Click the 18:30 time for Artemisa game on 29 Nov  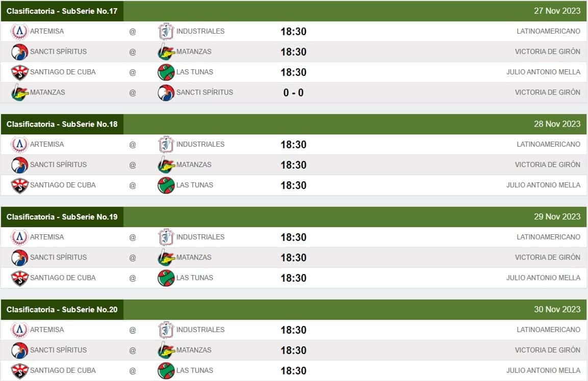[x=293, y=237]
